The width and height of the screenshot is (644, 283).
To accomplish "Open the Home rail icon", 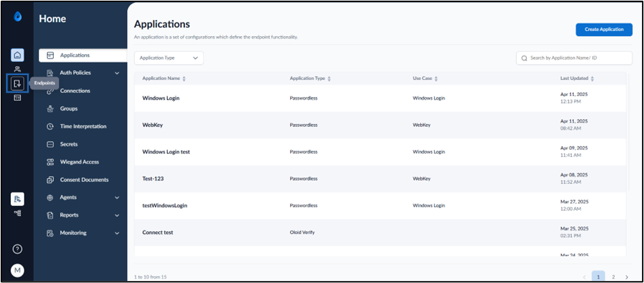I will coord(17,55).
